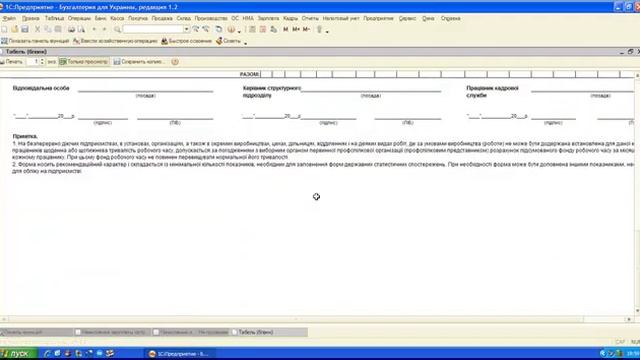The width and height of the screenshot is (640, 360).
Task: Click the Советы button
Action: click(228, 41)
